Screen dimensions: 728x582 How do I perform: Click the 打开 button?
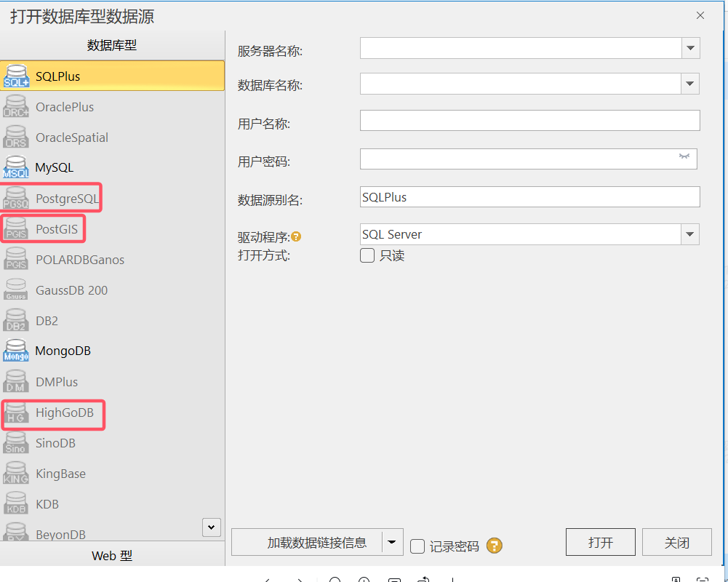coord(600,542)
